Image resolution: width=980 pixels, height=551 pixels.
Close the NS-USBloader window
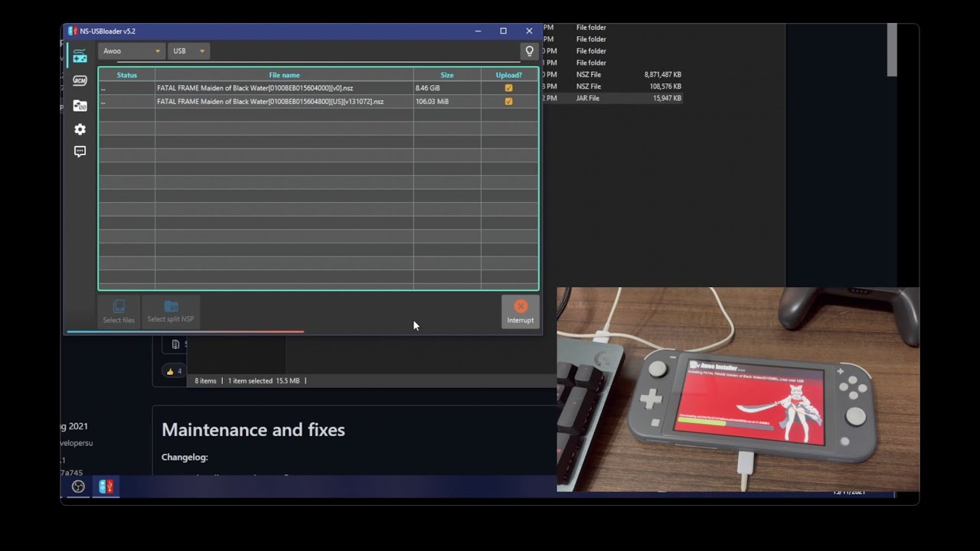tap(529, 31)
